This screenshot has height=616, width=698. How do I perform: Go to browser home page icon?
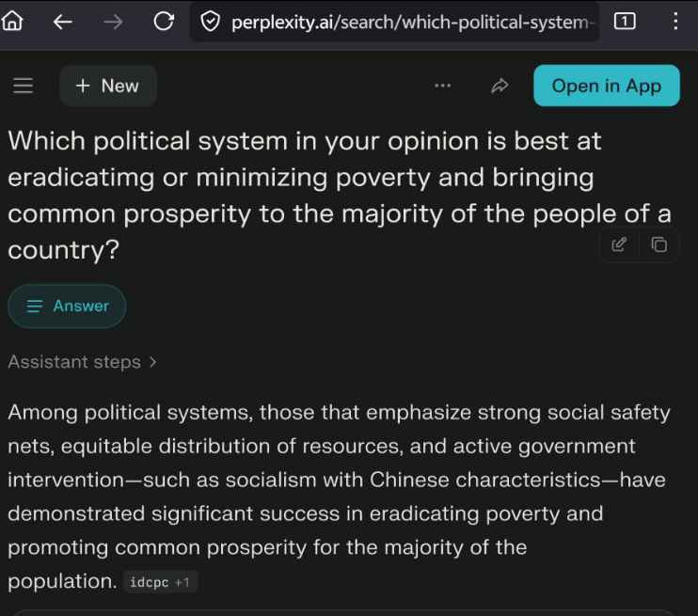tap(12, 21)
